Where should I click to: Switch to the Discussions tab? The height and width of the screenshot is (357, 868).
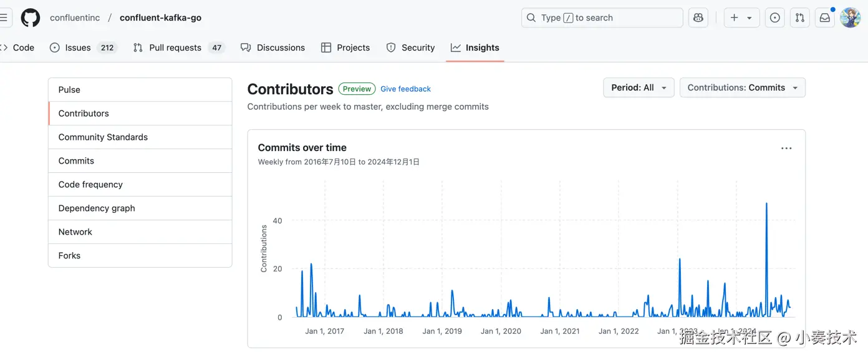272,47
